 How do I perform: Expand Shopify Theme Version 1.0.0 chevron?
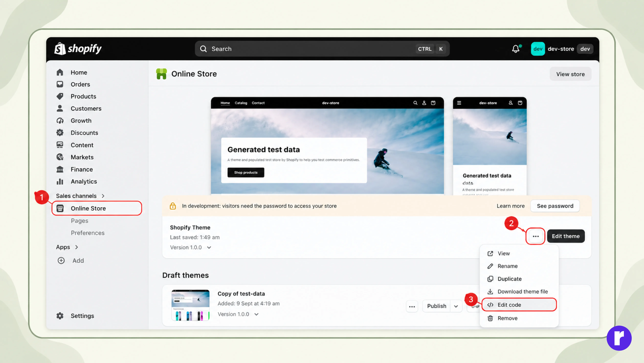[x=209, y=247]
